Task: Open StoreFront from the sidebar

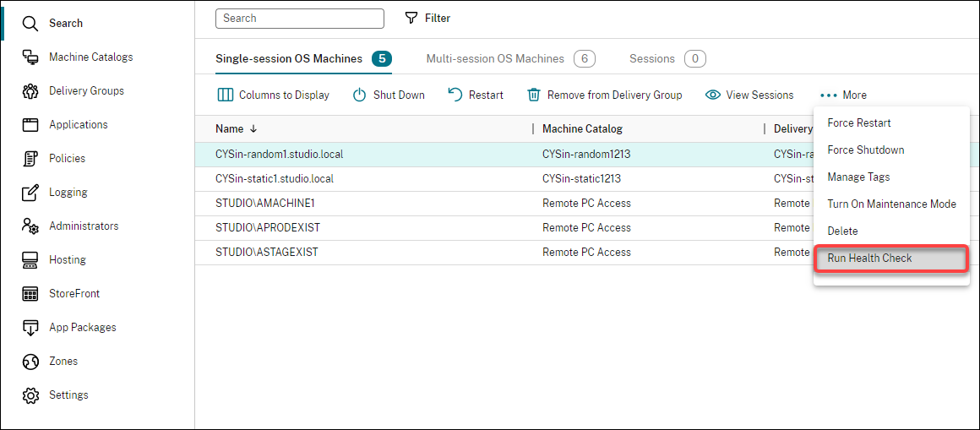Action: (73, 293)
